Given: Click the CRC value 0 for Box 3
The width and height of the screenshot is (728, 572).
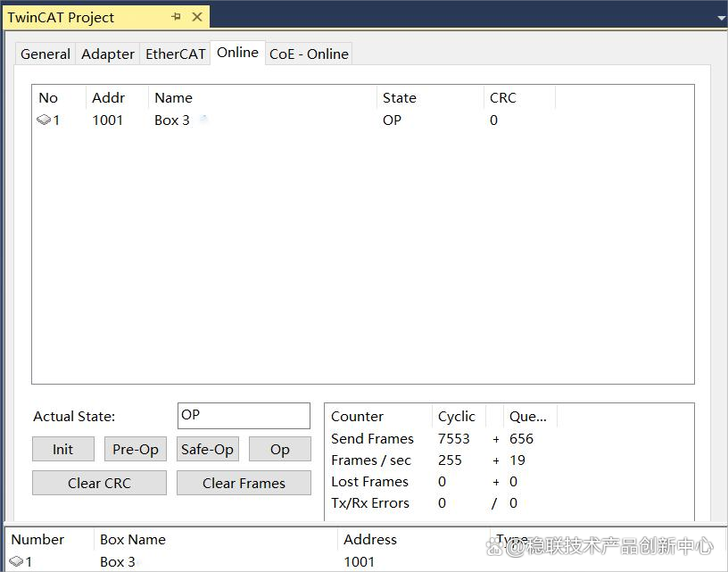Looking at the screenshot, I should (x=493, y=120).
